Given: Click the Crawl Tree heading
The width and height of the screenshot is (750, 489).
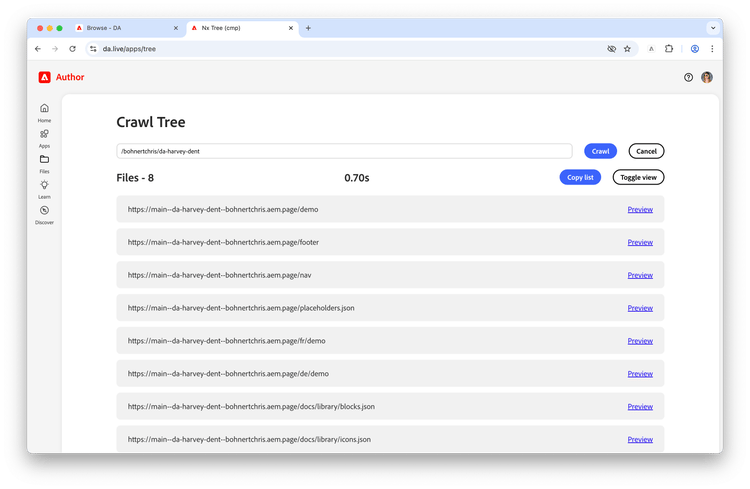Looking at the screenshot, I should point(151,122).
